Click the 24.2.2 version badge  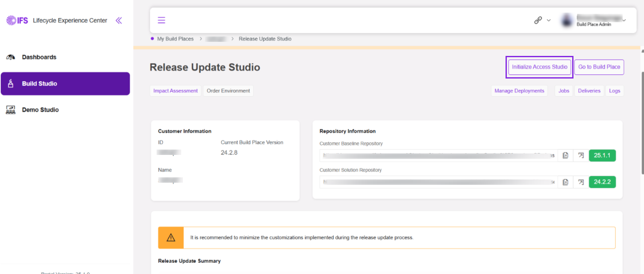(x=603, y=182)
